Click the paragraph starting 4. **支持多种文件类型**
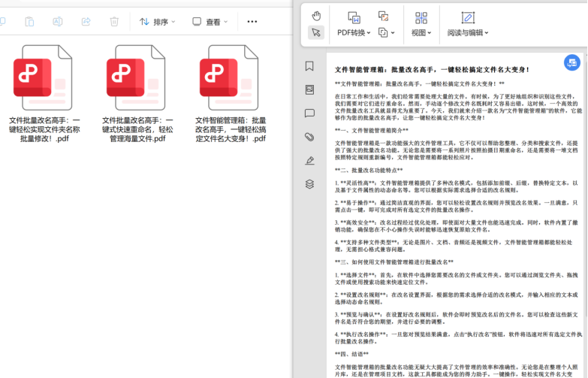The height and width of the screenshot is (378, 588). 454,246
